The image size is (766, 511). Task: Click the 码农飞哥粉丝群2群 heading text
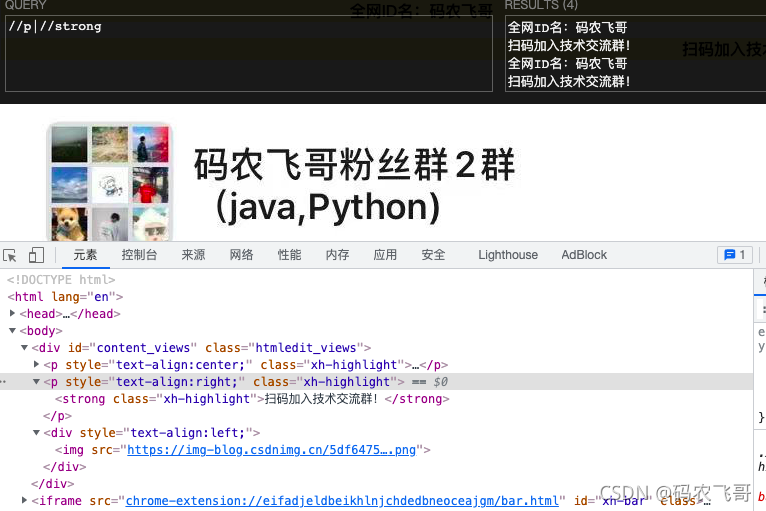(x=355, y=165)
